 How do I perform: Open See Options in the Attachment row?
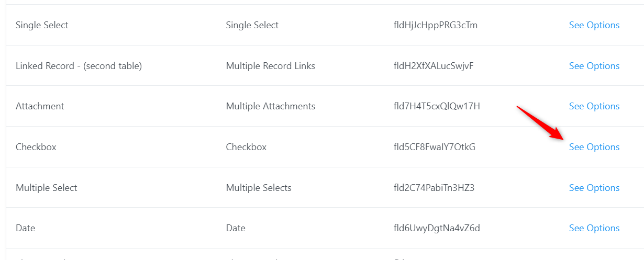[594, 106]
